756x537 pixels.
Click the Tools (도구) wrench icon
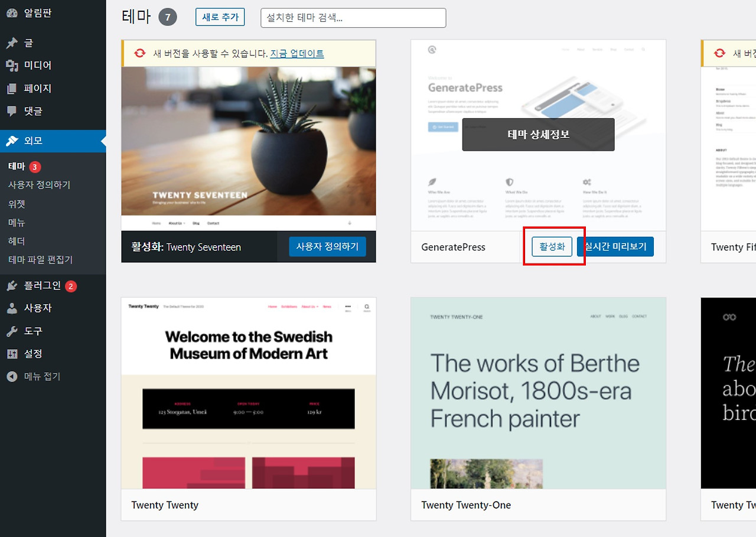click(12, 331)
